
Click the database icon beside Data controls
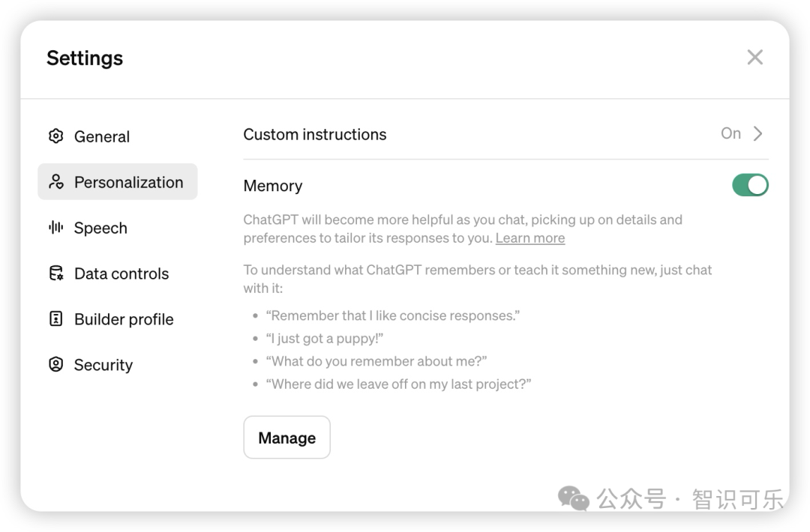click(56, 273)
